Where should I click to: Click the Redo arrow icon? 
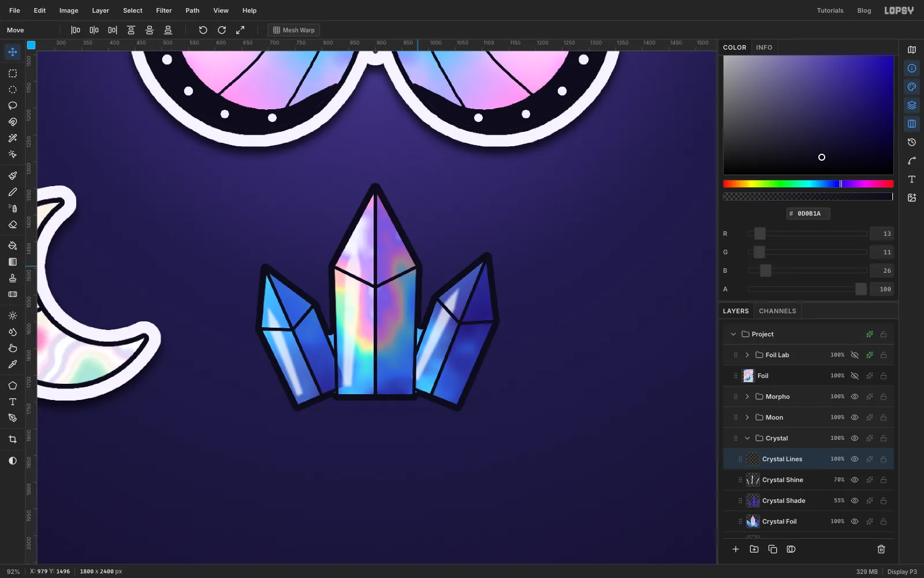click(x=222, y=30)
